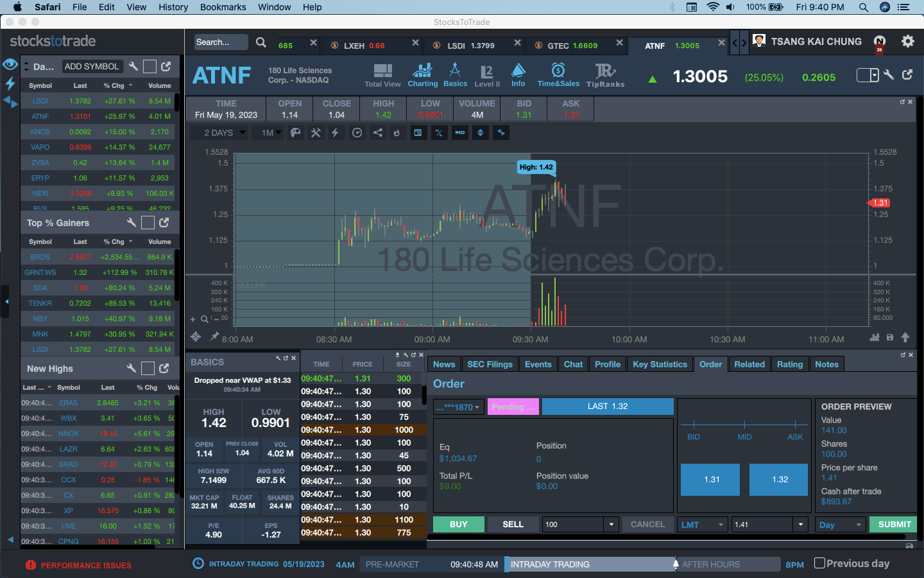This screenshot has height=578, width=924.
Task: Click the ADD SYMBOL button
Action: [92, 66]
